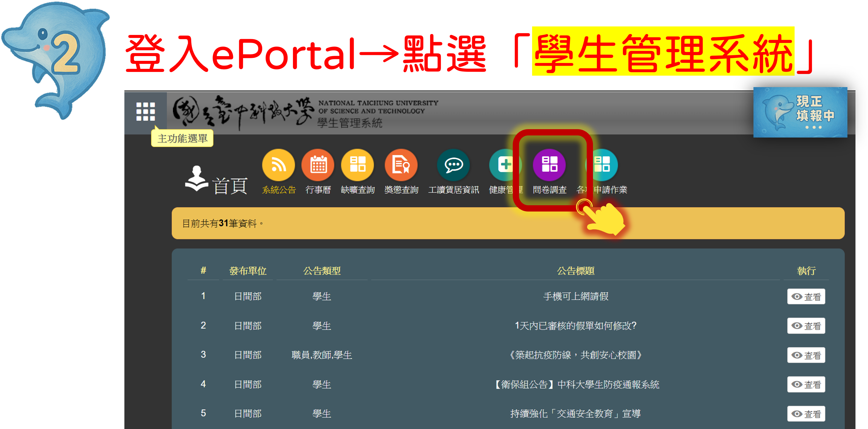868x429 pixels.
Task: Click the title 持續強化「交通安全教育」宣導
Action: (576, 413)
